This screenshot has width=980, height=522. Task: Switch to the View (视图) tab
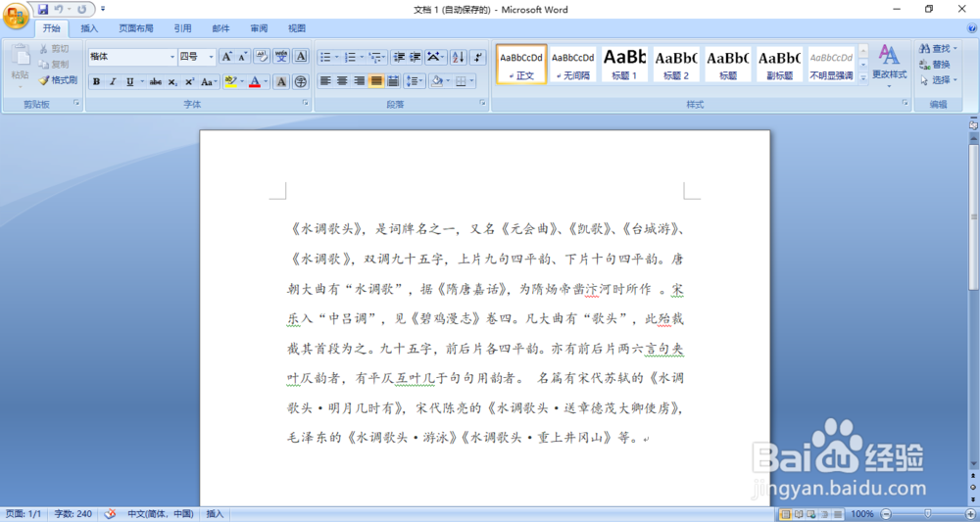coord(297,28)
